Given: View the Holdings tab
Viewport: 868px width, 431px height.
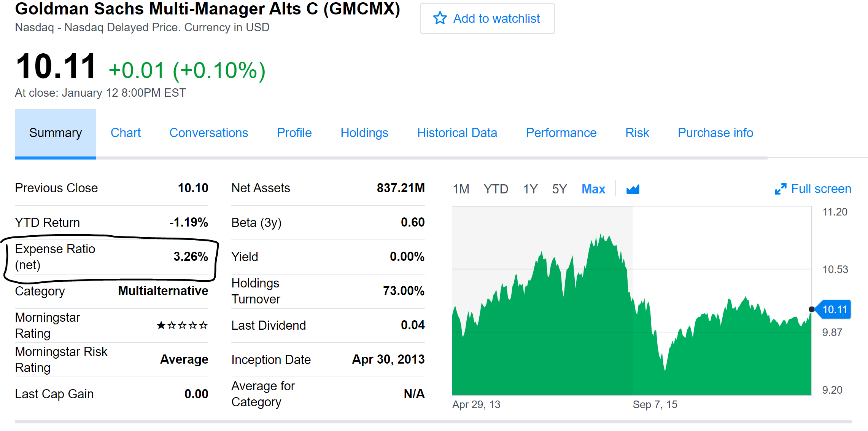Looking at the screenshot, I should pyautogui.click(x=364, y=133).
